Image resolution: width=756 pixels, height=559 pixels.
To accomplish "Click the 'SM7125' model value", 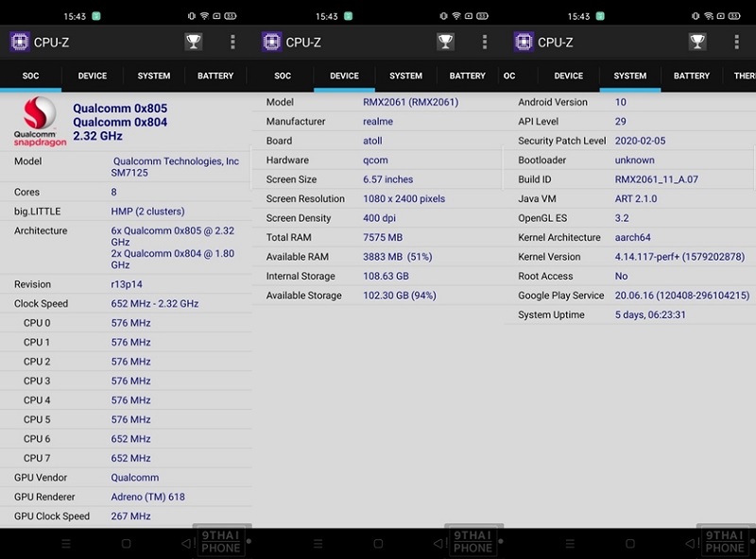I will [129, 173].
